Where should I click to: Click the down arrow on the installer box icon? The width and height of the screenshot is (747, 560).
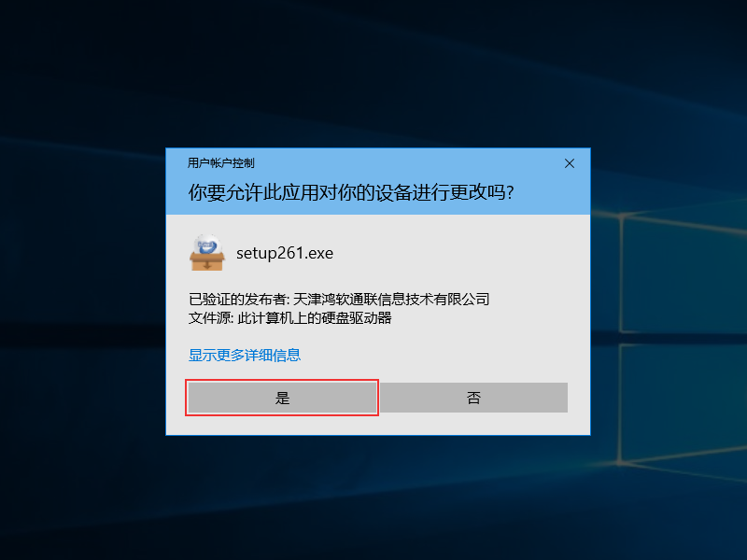pyautogui.click(x=207, y=264)
